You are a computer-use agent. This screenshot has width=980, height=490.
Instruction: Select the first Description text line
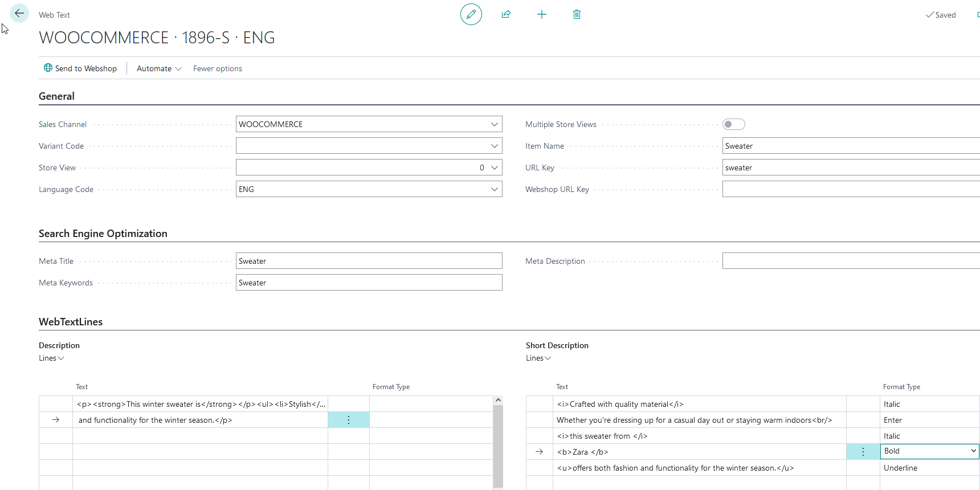pyautogui.click(x=201, y=404)
